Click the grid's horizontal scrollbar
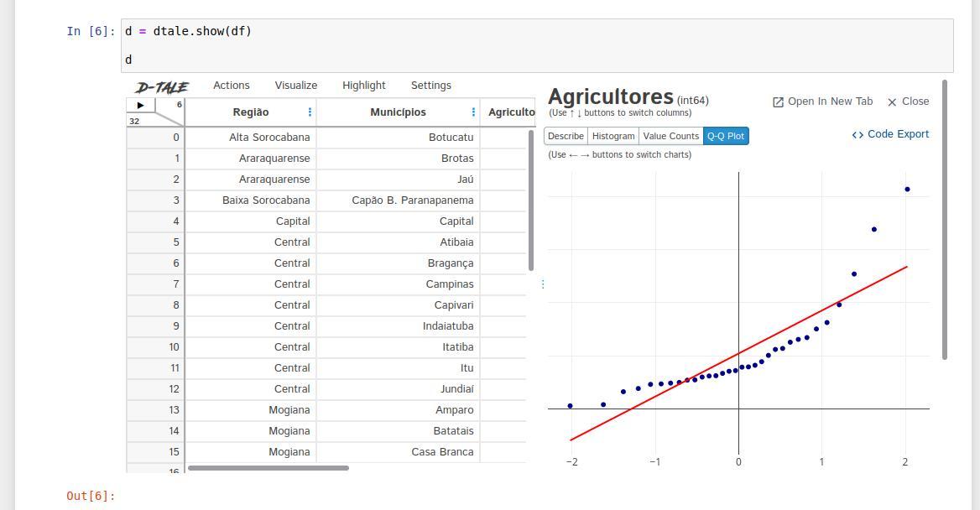Image resolution: width=980 pixels, height=510 pixels. (268, 467)
